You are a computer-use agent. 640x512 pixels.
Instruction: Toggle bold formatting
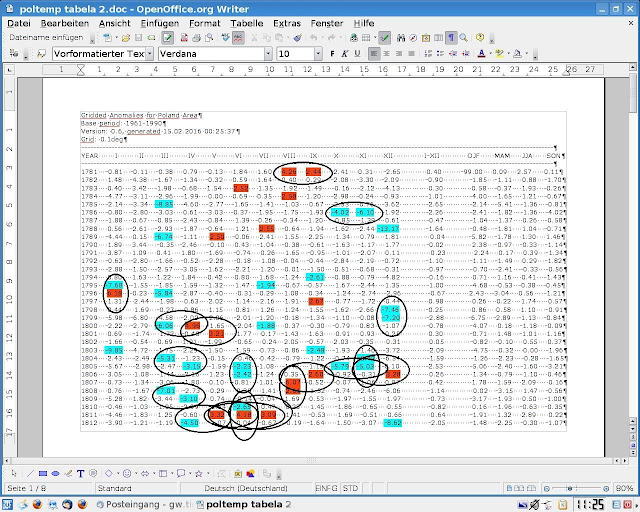(332, 53)
